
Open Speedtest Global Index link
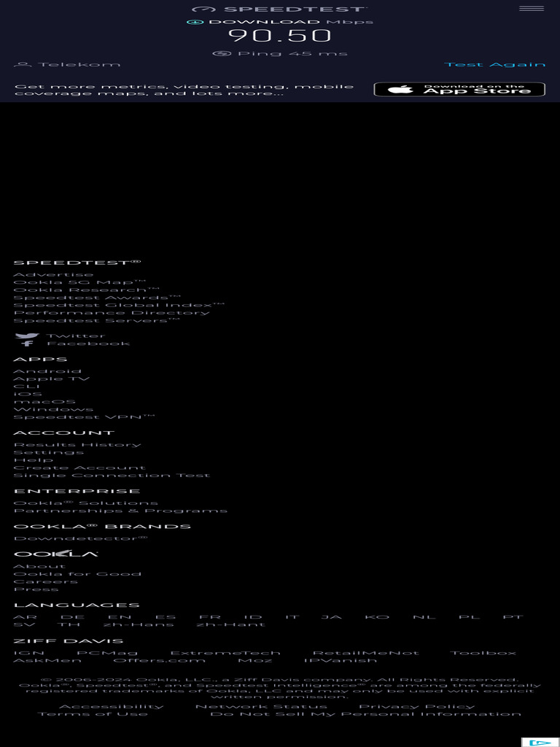click(x=119, y=305)
